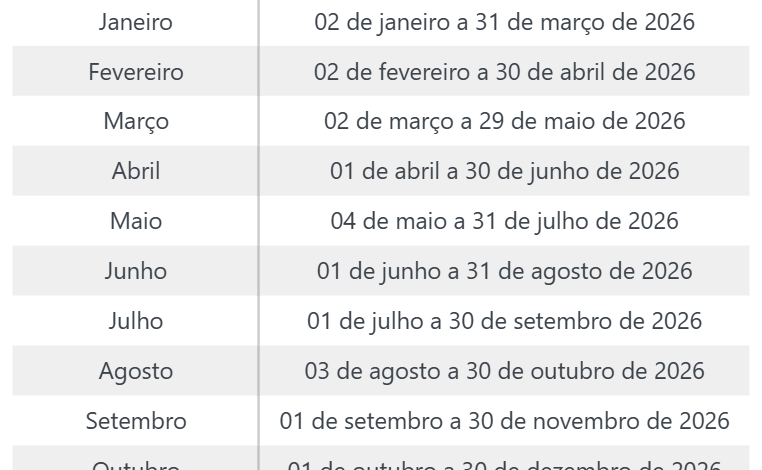
Task: Select period ending 31 de agosto
Action: pos(504,271)
